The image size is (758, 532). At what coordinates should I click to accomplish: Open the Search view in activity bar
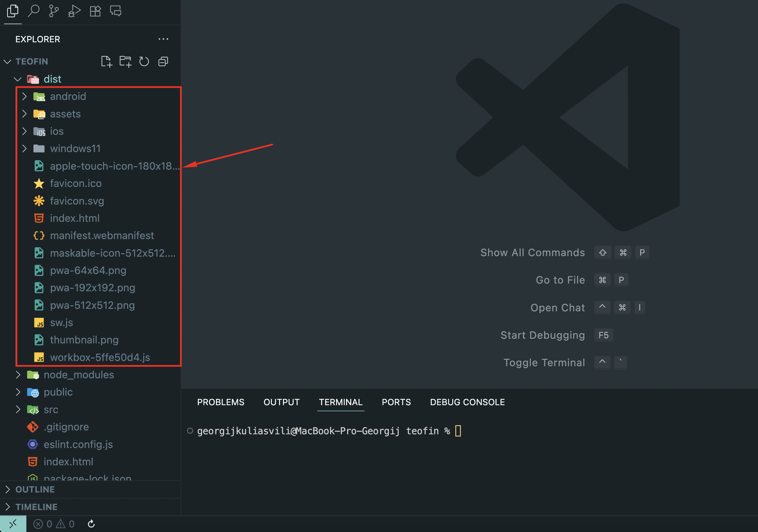tap(33, 11)
